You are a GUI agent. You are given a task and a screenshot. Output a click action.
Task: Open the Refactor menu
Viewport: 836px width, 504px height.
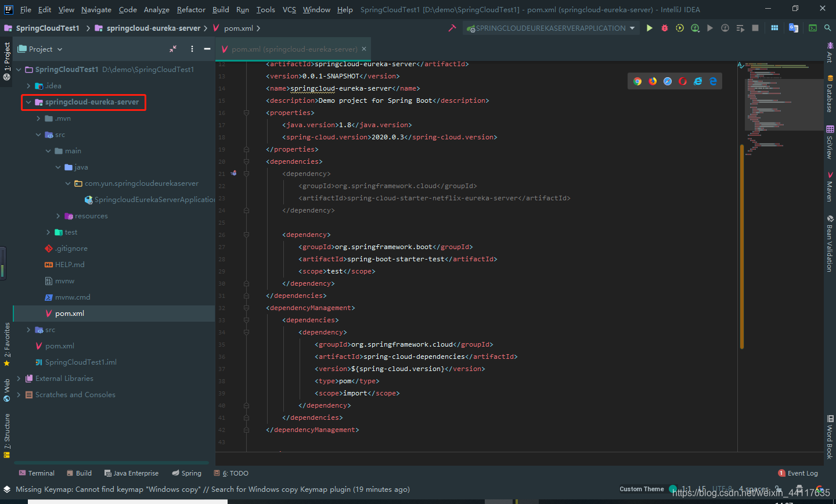point(191,9)
